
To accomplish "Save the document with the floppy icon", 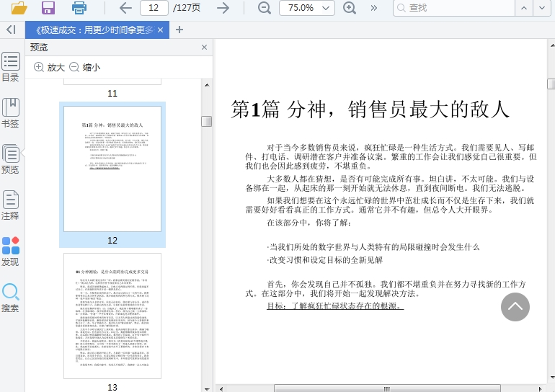I will pyautogui.click(x=48, y=7).
